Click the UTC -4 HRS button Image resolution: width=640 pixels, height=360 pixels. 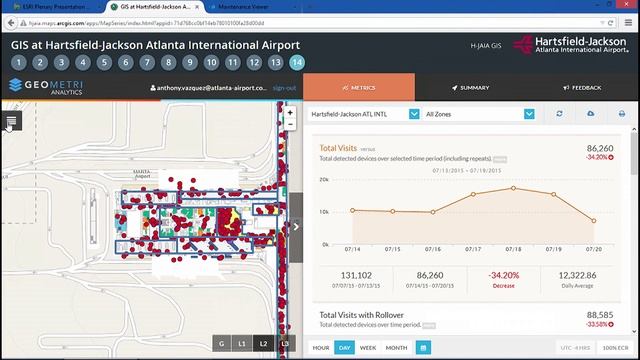pyautogui.click(x=575, y=348)
